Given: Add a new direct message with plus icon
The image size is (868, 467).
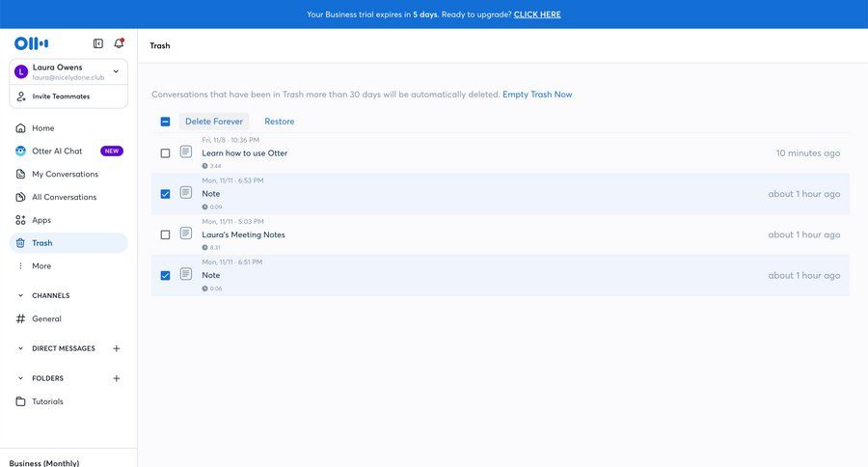Looking at the screenshot, I should coord(117,348).
